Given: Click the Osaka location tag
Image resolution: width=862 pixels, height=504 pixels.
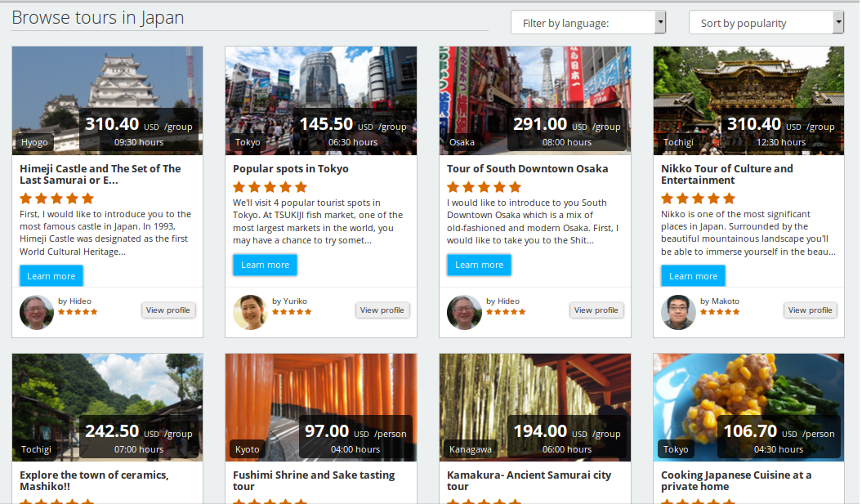Looking at the screenshot, I should point(462,142).
